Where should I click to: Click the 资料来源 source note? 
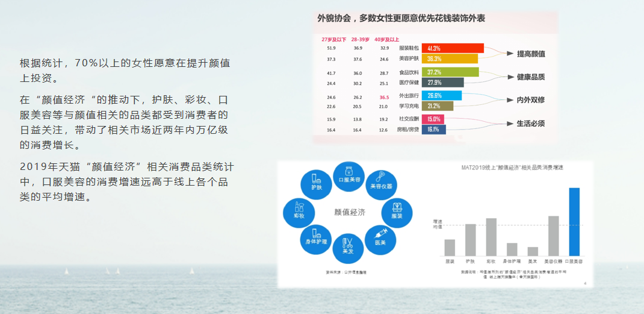coord(345,272)
